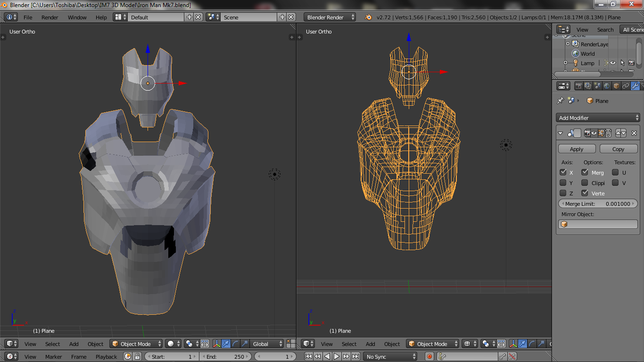Enable the Y axis mirror checkbox
Viewport: 644px width, 362px height.
click(x=563, y=183)
